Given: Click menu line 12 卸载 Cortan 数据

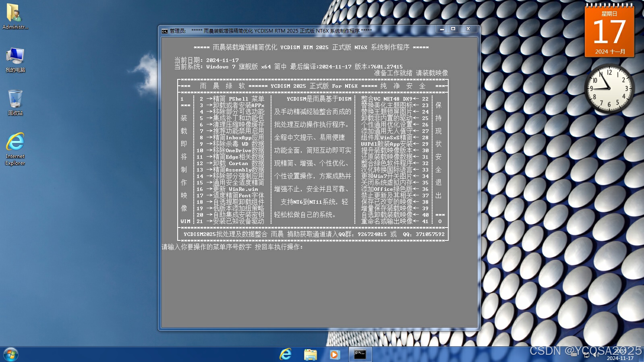Looking at the screenshot, I should 230,163.
